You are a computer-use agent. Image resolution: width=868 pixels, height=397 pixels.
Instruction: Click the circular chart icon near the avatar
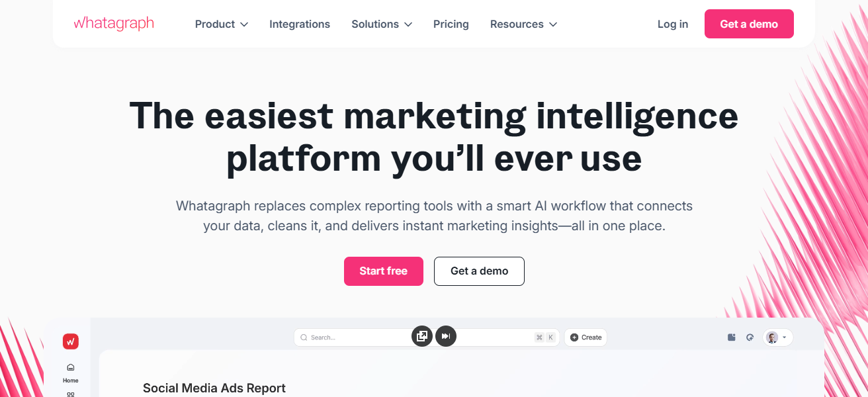pyautogui.click(x=750, y=337)
